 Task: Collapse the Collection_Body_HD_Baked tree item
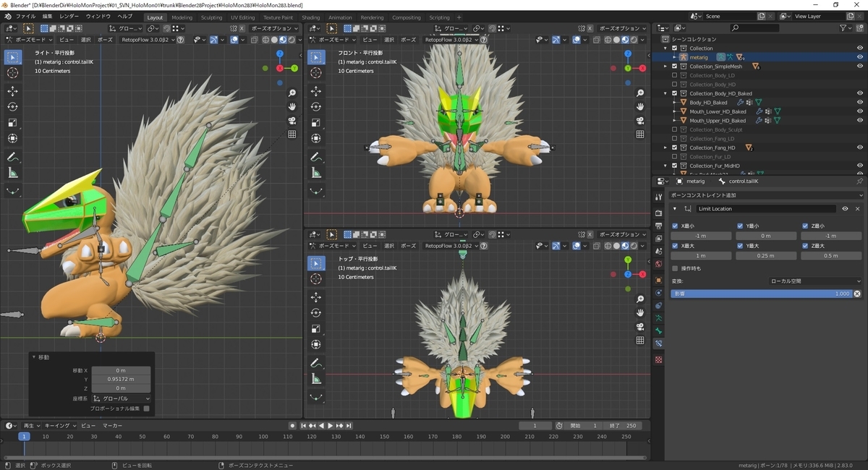coord(666,93)
